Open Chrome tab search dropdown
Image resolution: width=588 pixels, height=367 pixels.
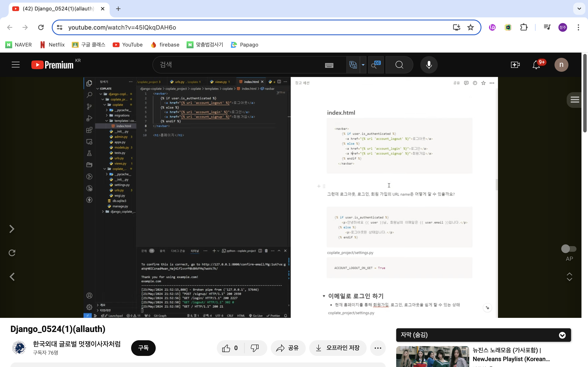(x=579, y=9)
